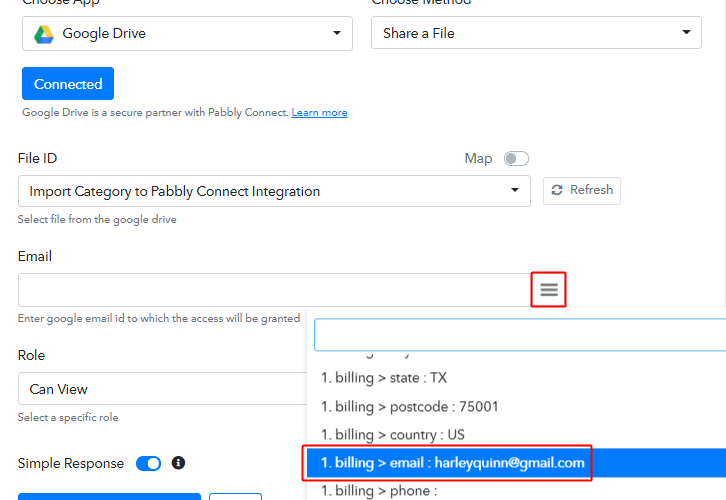Viewport: 726px width, 500px height.
Task: Select billing phone option
Action: (516, 489)
